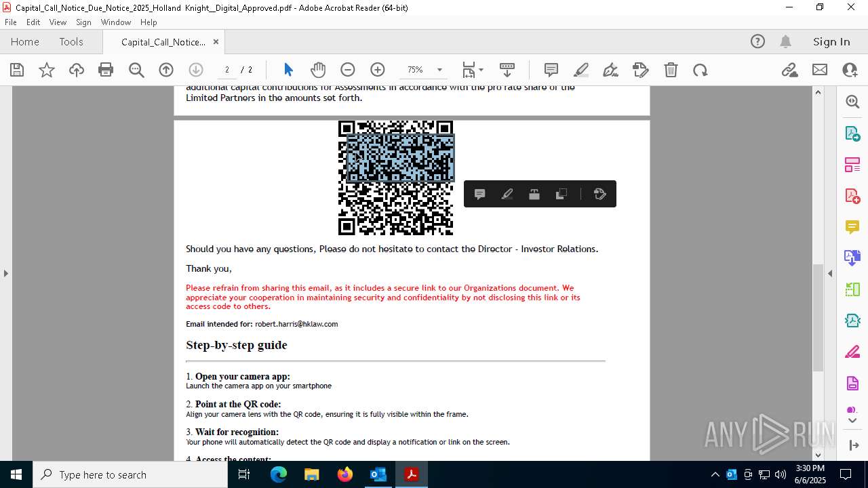Zoom out with the minus button
Viewport: 868px width, 488px height.
click(348, 70)
